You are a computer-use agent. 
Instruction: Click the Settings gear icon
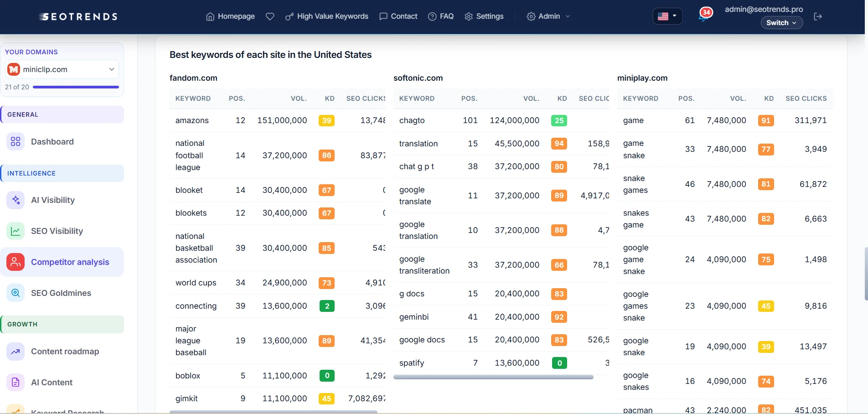[469, 16]
